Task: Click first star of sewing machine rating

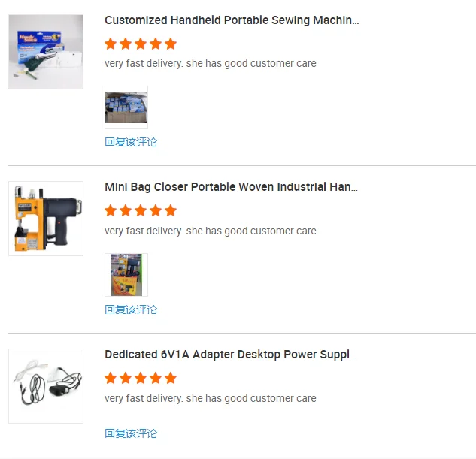Action: [111, 44]
